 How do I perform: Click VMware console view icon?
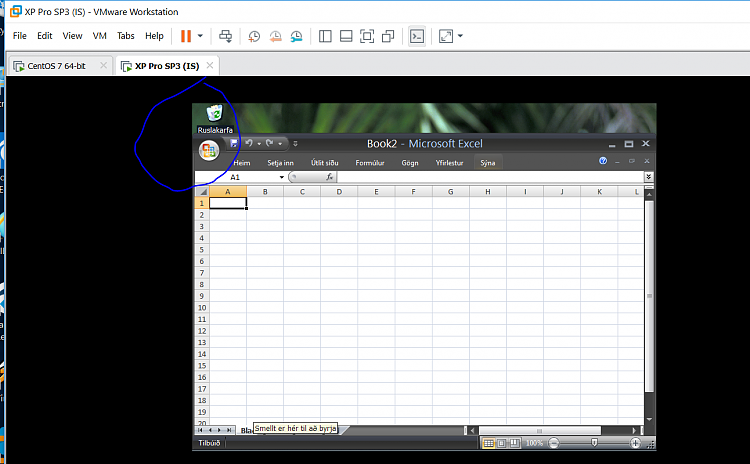tap(417, 36)
